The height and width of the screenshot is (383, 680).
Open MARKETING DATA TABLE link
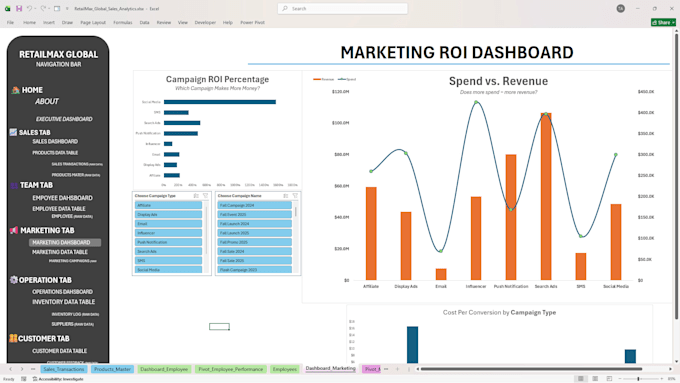click(60, 252)
